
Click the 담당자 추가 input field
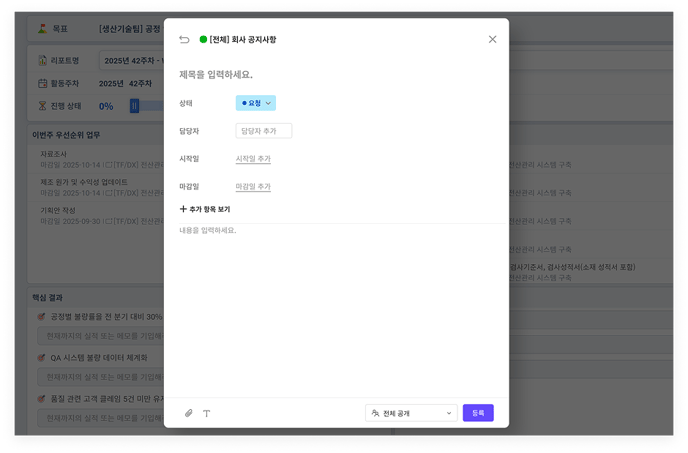tap(264, 131)
